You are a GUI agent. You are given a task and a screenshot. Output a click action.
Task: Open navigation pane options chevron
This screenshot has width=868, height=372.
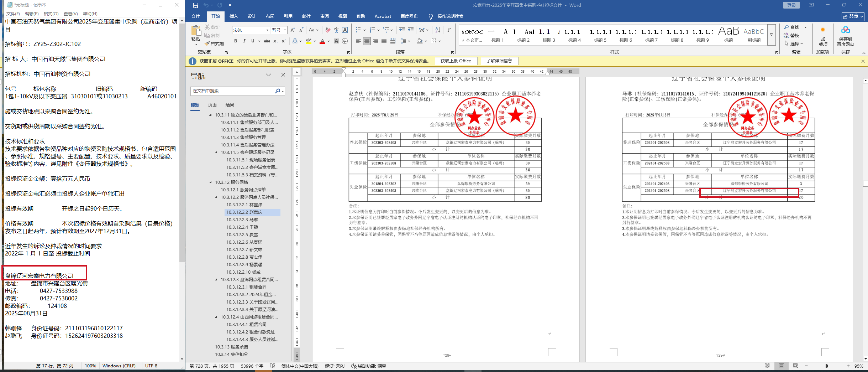(268, 75)
